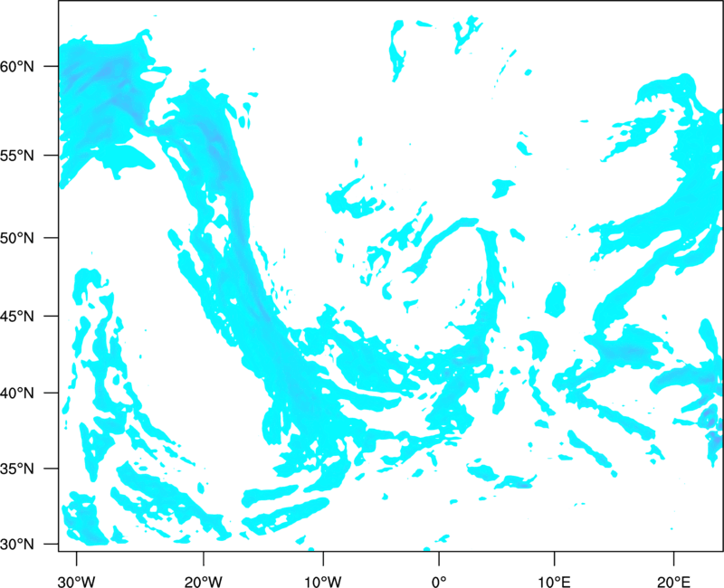This screenshot has width=724, height=588.
Task: Click the 20°W longitude label
Action: (204, 582)
